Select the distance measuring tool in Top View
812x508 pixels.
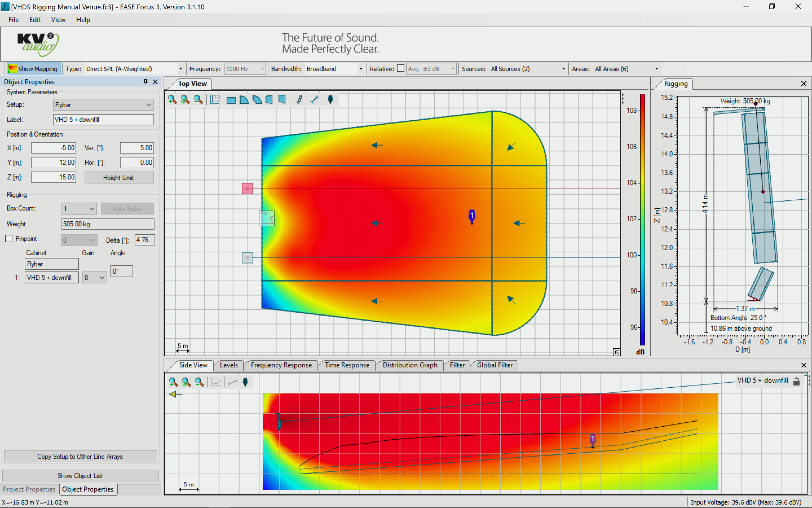(x=314, y=99)
